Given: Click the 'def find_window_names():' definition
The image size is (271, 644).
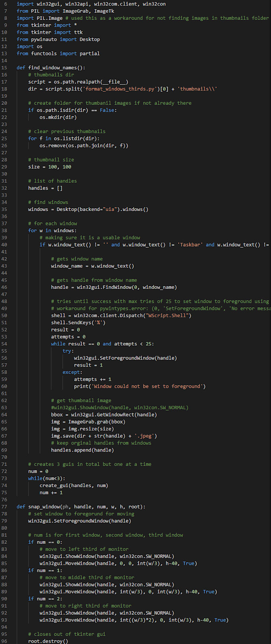Looking at the screenshot, I should [51, 68].
